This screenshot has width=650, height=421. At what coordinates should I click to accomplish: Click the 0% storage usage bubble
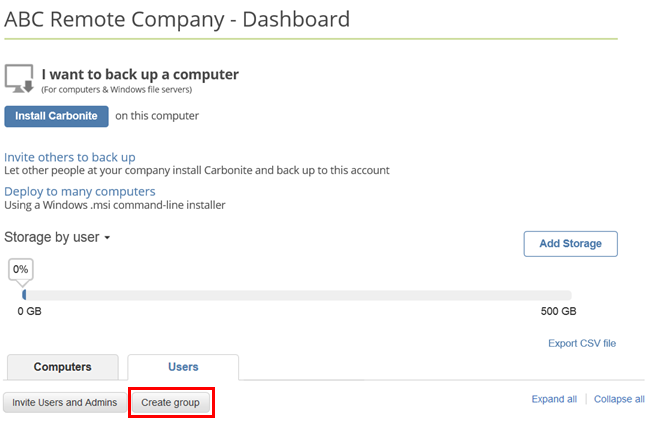point(20,269)
